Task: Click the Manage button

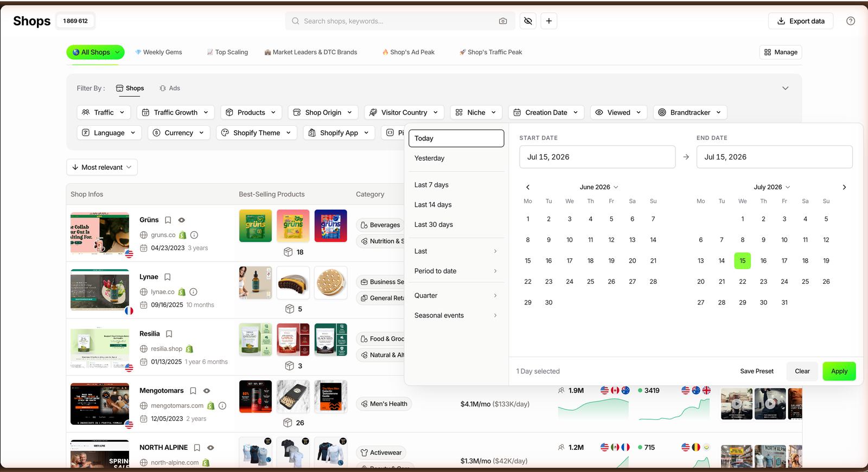Action: pos(781,52)
